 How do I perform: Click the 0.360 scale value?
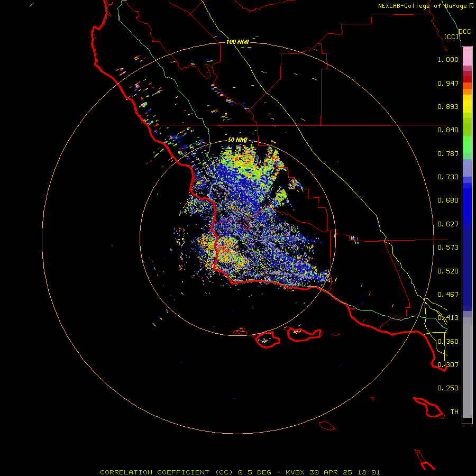[448, 342]
